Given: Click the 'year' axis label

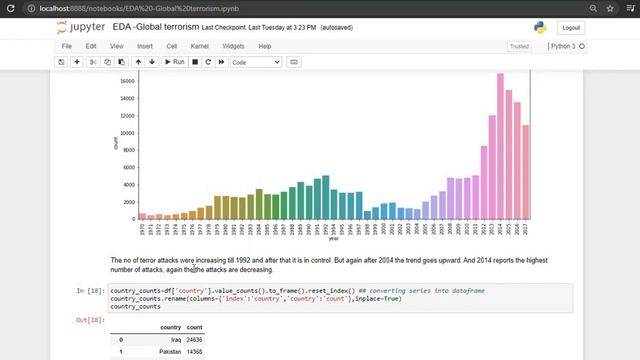Looking at the screenshot, I should click(333, 239).
